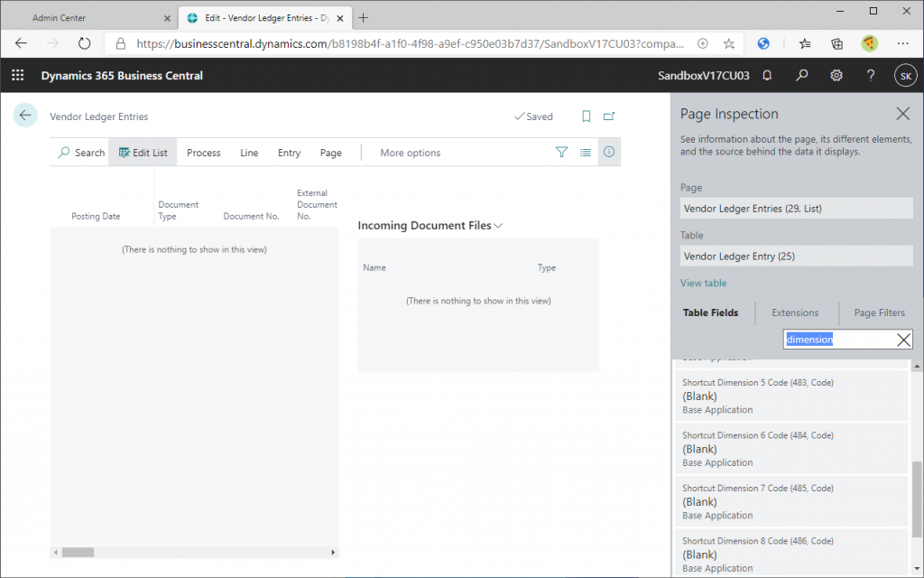Click the browser profile avatar icon
This screenshot has width=924, height=578.
[870, 43]
